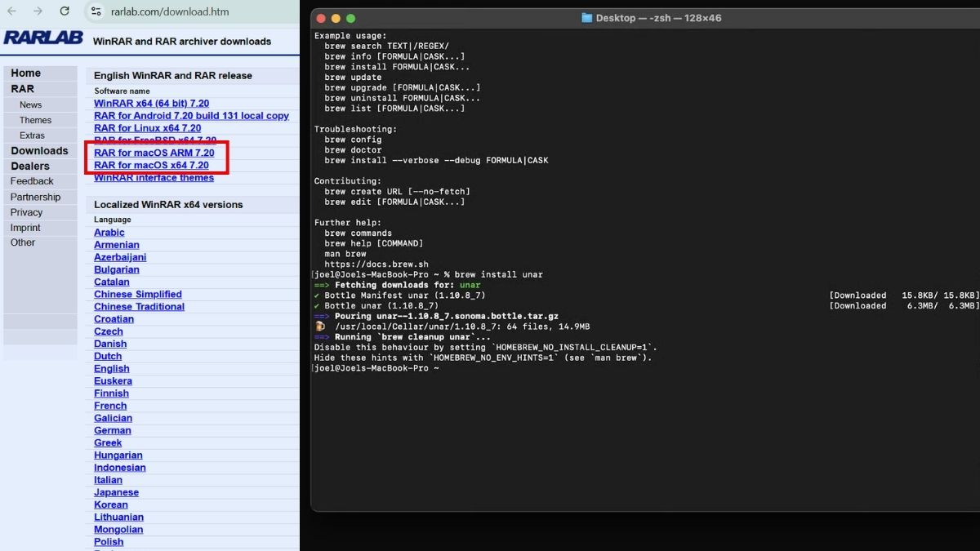Viewport: 980px width, 551px height.
Task: Reload the page with refresh icon
Action: (x=65, y=11)
